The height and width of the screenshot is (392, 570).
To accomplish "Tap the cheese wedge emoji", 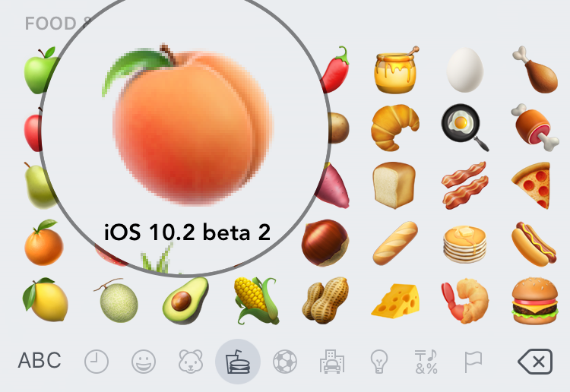I will [395, 302].
